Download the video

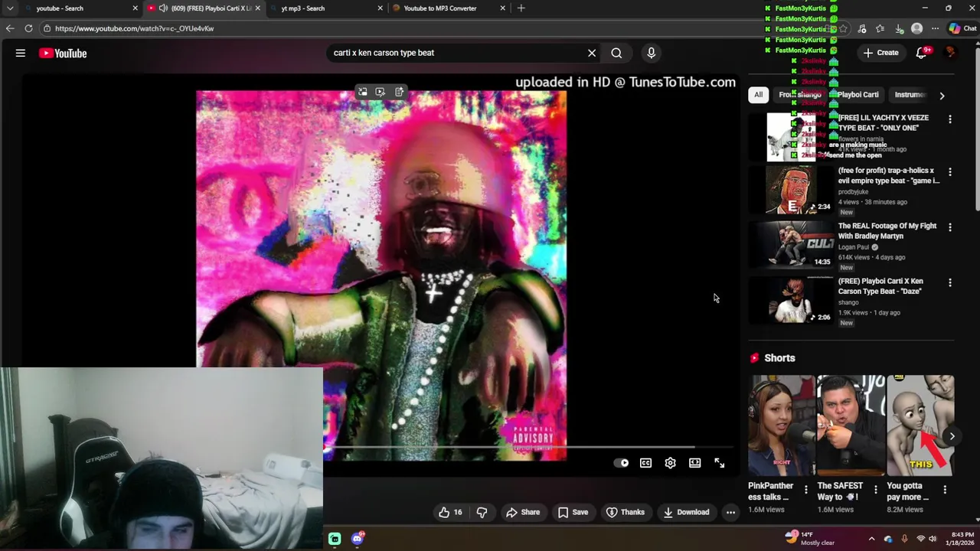coord(686,512)
